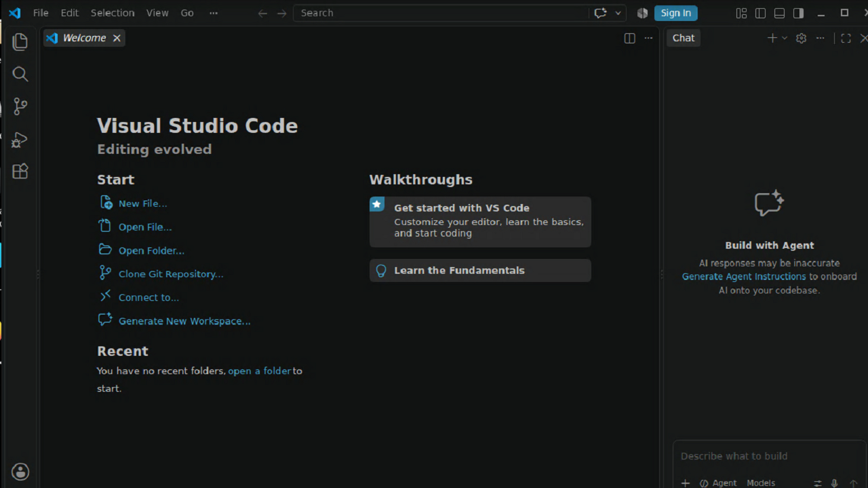
Task: Open the View menu
Action: pos(157,13)
